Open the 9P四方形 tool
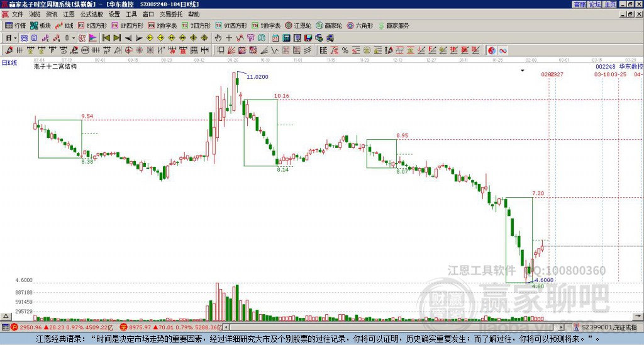The width and height of the screenshot is (644, 345). pyautogui.click(x=128, y=25)
